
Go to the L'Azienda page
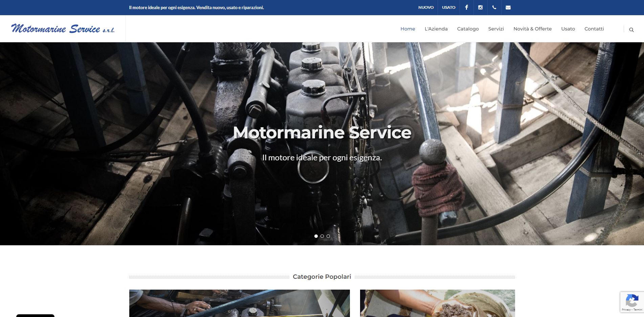click(436, 29)
